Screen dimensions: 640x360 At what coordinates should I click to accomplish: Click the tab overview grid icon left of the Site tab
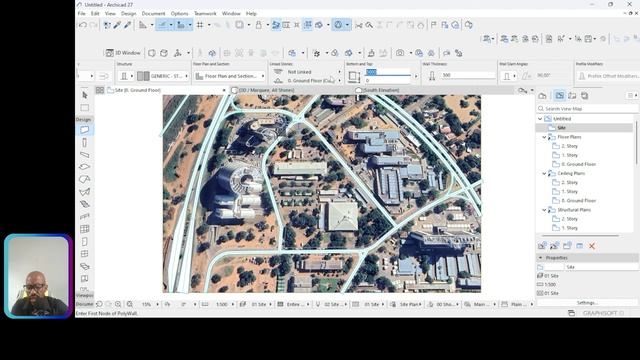click(x=100, y=90)
